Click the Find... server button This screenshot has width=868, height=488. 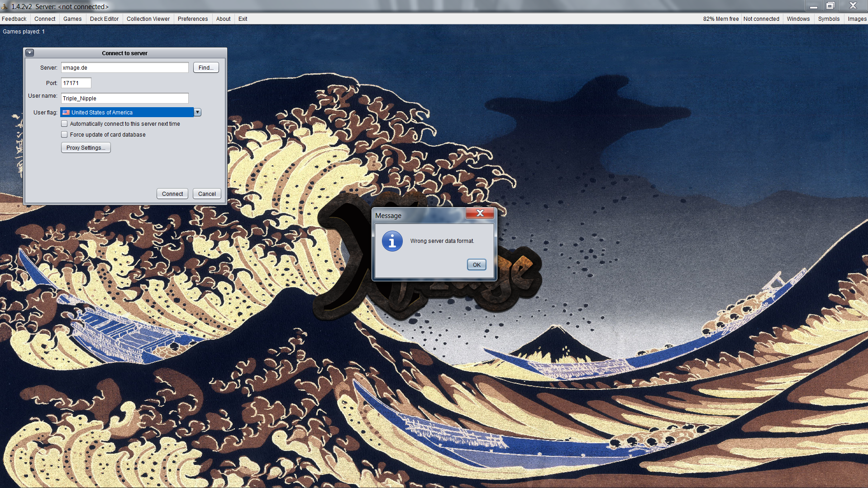tap(206, 67)
